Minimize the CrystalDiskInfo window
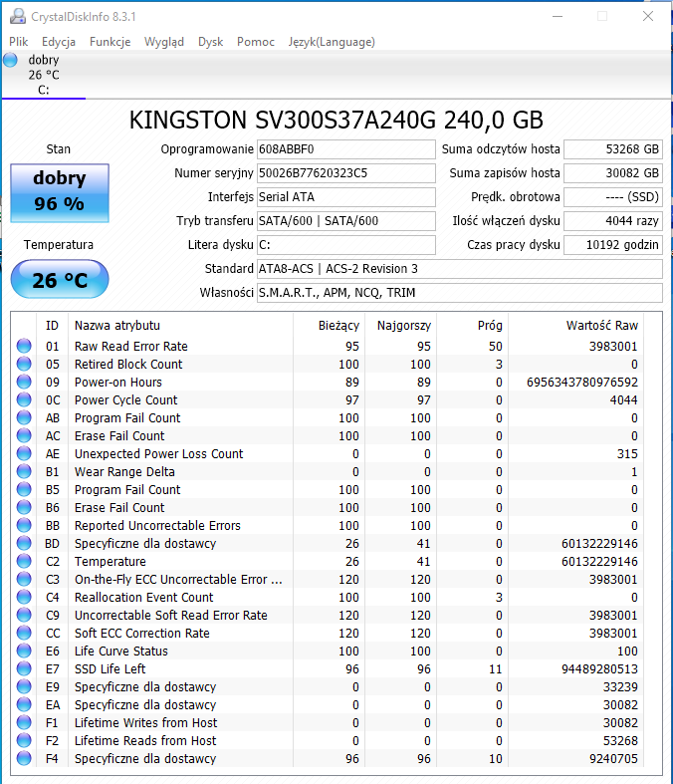The width and height of the screenshot is (673, 784). pos(558,17)
